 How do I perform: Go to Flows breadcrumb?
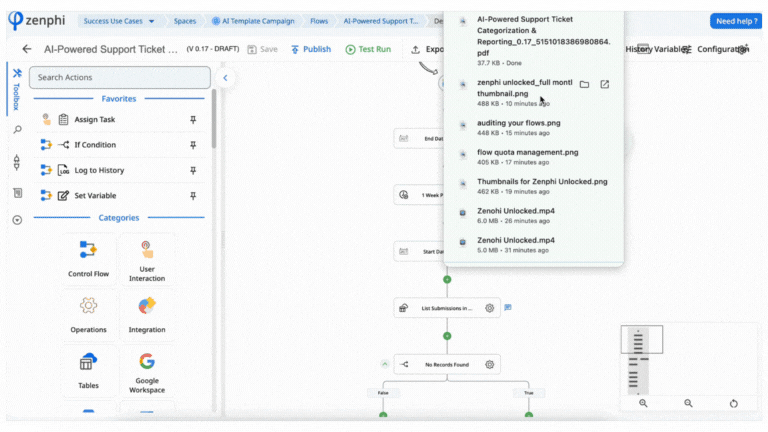319,21
